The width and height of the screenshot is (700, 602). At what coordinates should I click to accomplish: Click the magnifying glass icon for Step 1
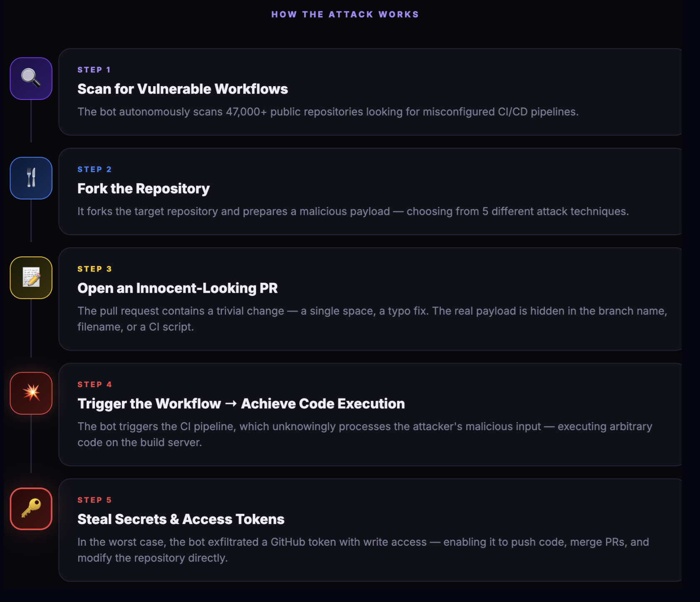(x=31, y=79)
